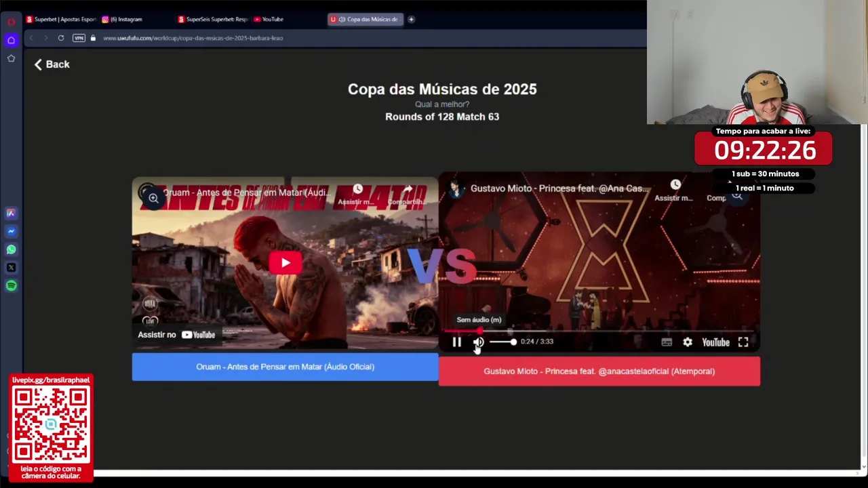Select the Copa das Músicas tab
Image resolution: width=868 pixels, height=488 pixels.
[366, 19]
